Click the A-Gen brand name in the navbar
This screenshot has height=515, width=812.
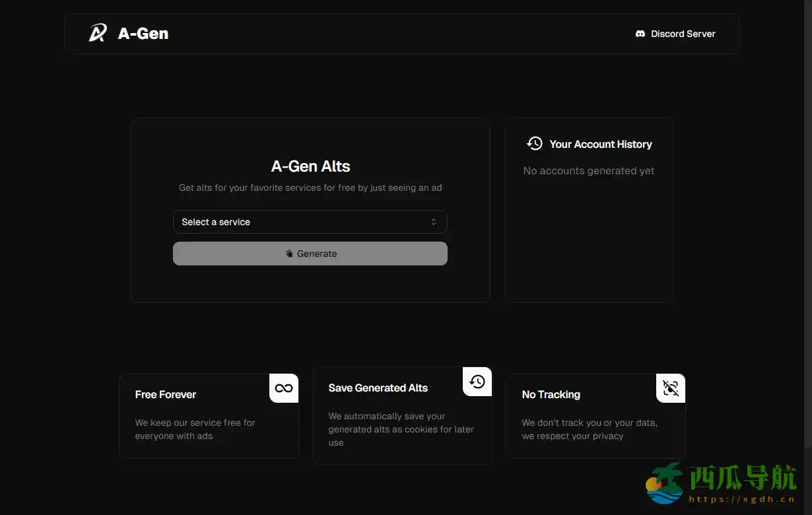[x=143, y=33]
